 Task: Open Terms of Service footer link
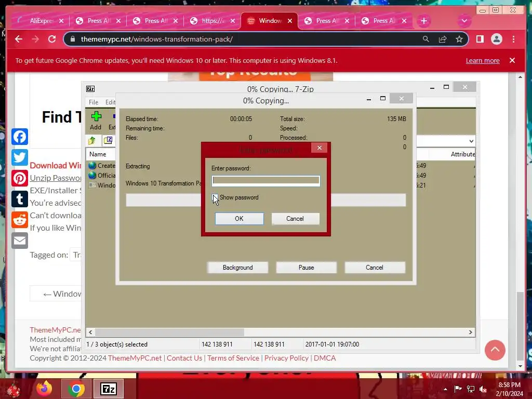233,358
